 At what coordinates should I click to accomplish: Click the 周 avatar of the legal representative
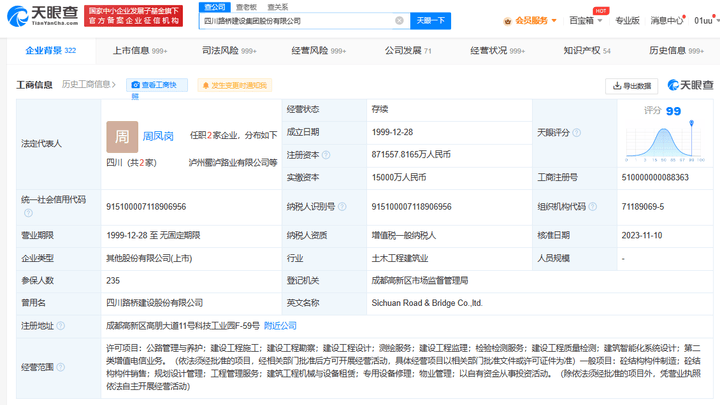point(122,137)
